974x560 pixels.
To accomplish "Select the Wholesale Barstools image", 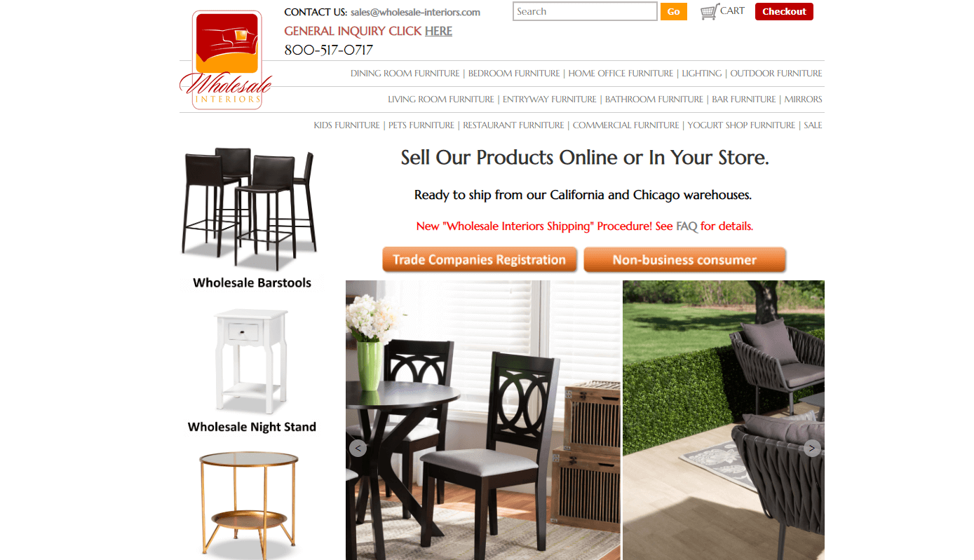I will coord(250,218).
